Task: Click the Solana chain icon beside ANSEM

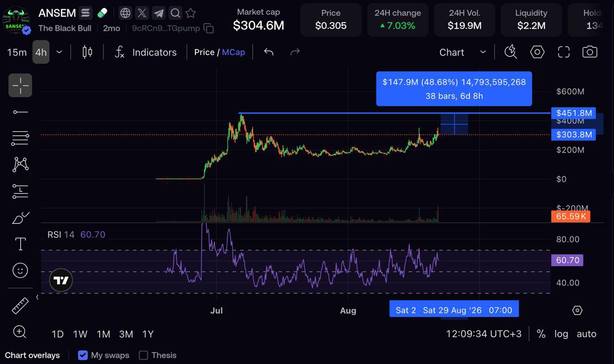Action: (x=86, y=13)
